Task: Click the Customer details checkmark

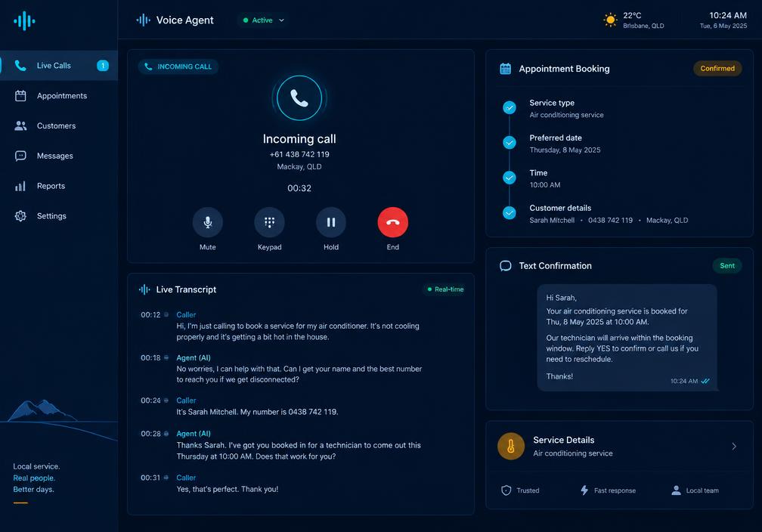Action: pos(510,213)
